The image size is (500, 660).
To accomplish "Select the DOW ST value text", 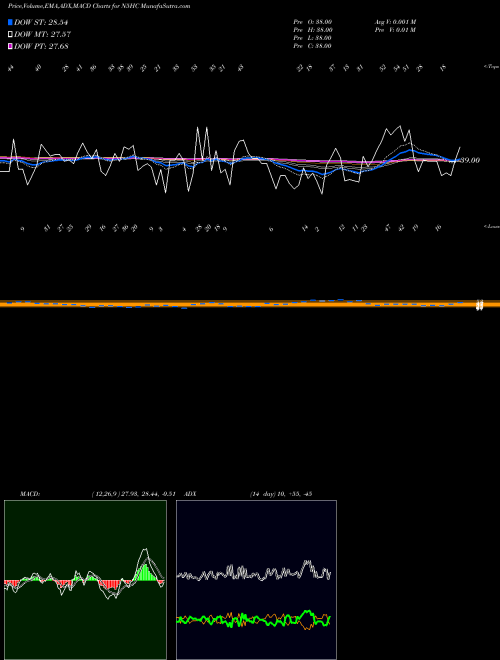I will point(41,22).
